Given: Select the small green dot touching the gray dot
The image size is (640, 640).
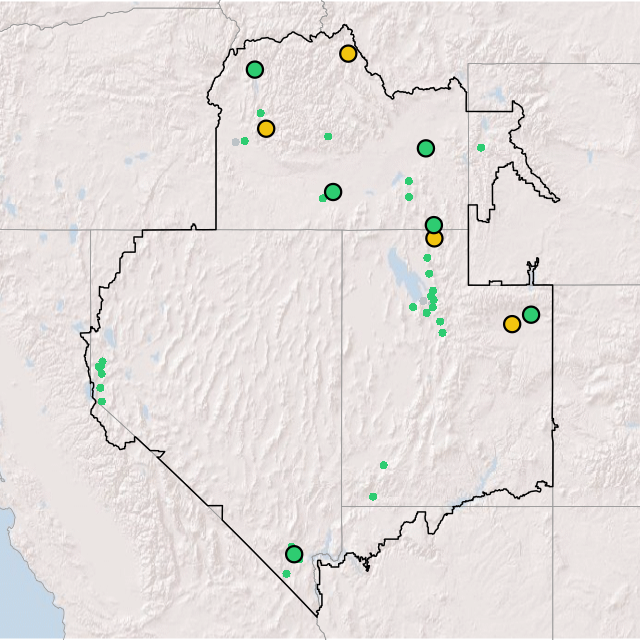Looking at the screenshot, I should pos(244,141).
